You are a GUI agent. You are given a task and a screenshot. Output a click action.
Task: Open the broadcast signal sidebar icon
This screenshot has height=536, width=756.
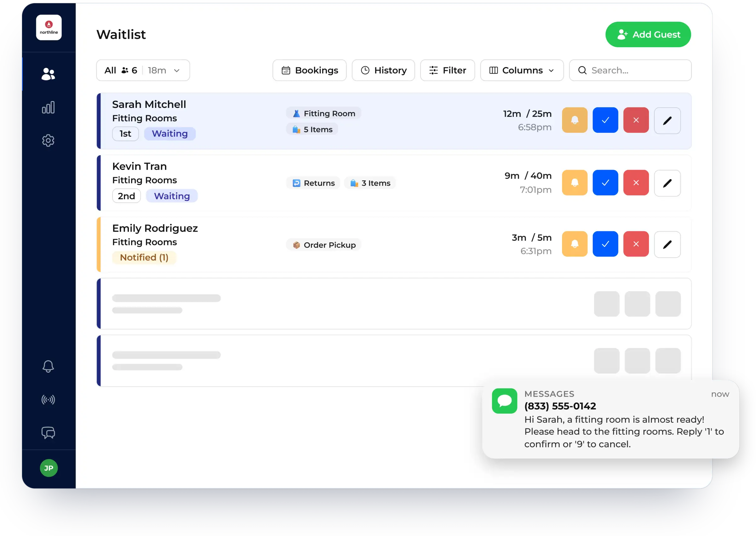(x=48, y=400)
